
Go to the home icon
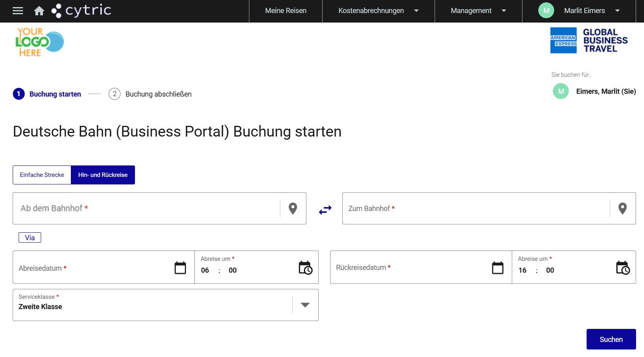point(39,11)
